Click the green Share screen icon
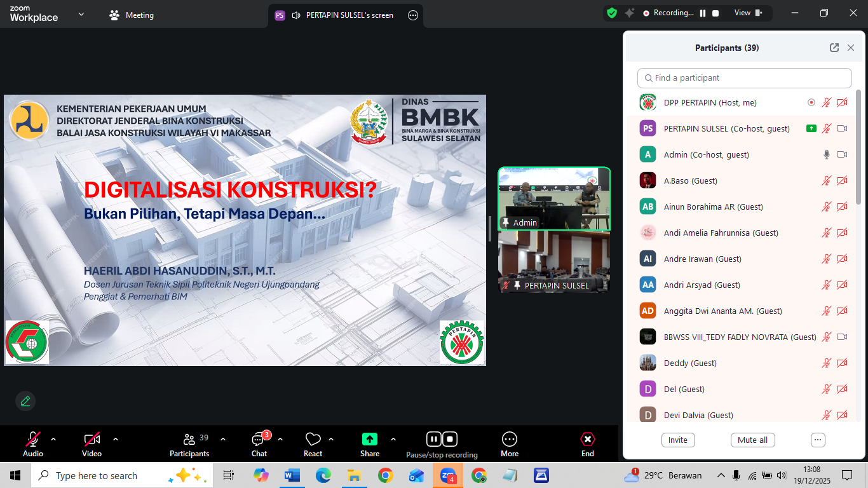Viewport: 868px width, 488px height. click(369, 440)
